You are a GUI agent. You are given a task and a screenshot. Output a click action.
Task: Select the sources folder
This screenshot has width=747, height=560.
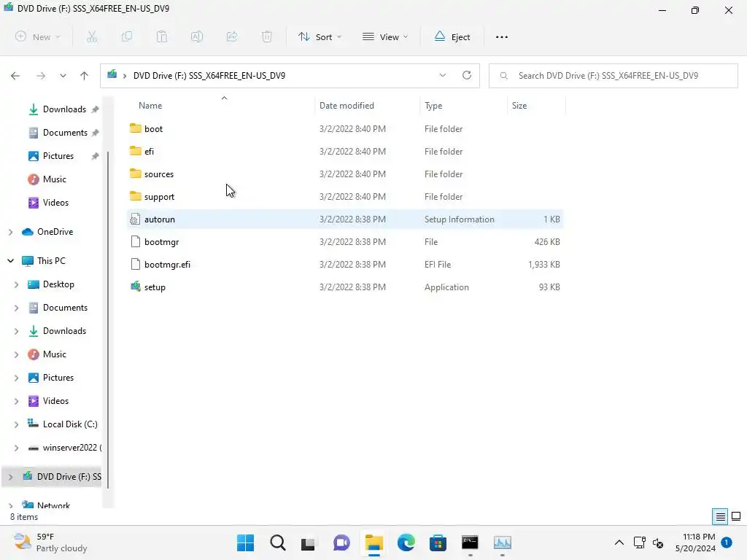click(345, 174)
